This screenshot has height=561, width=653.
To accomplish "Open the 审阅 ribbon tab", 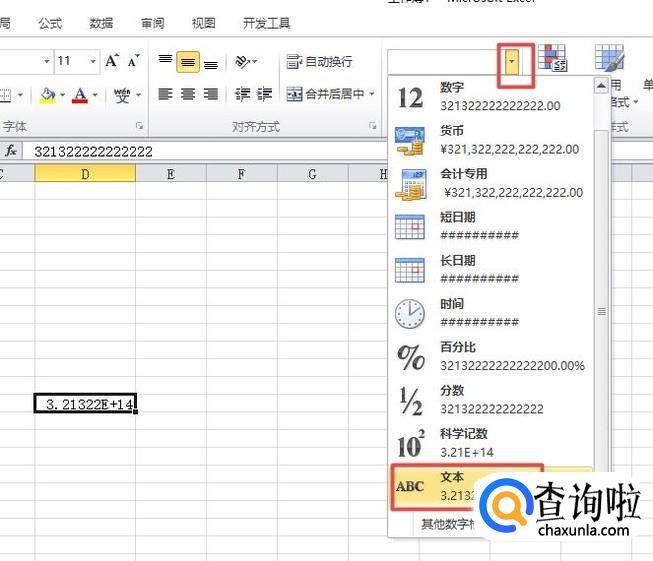I will 152,23.
